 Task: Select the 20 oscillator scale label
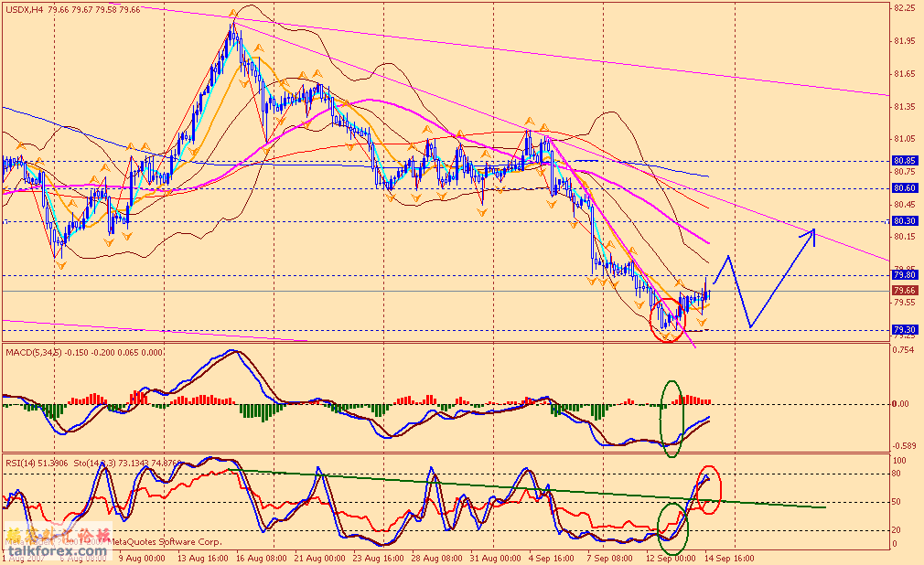[897, 530]
